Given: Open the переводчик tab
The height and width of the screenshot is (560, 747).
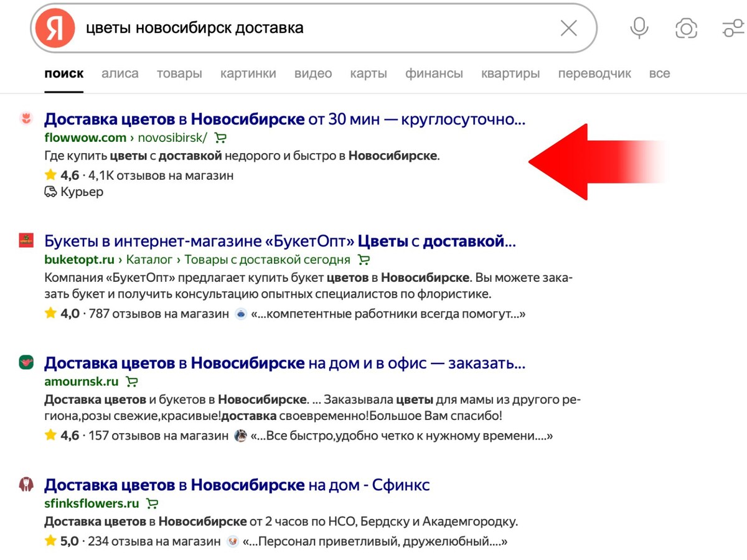Looking at the screenshot, I should (594, 73).
